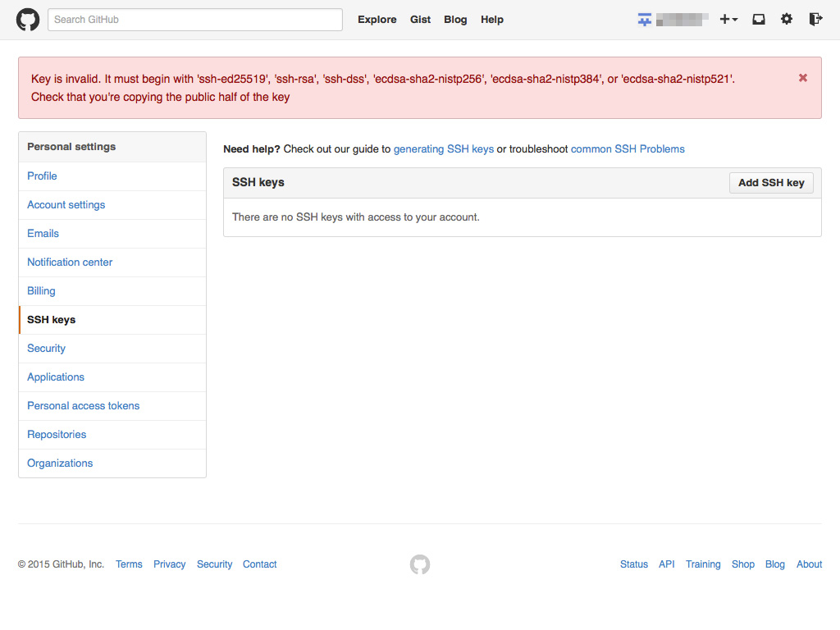
Task: Click the sign out icon
Action: [x=815, y=20]
